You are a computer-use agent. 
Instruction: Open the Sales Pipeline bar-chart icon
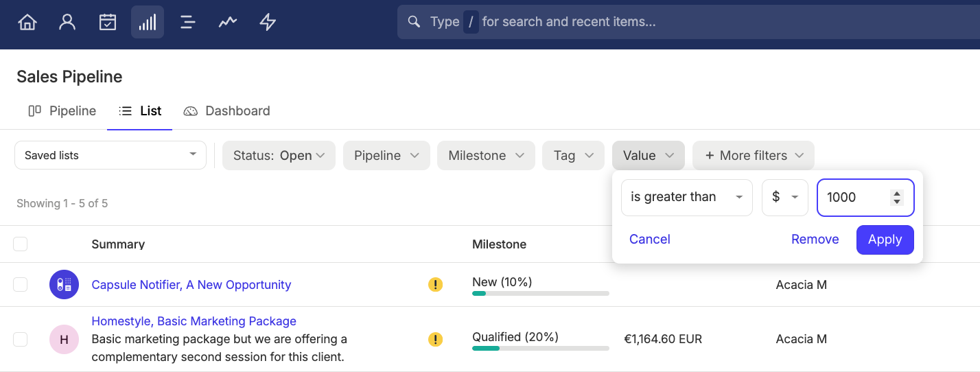pyautogui.click(x=148, y=22)
